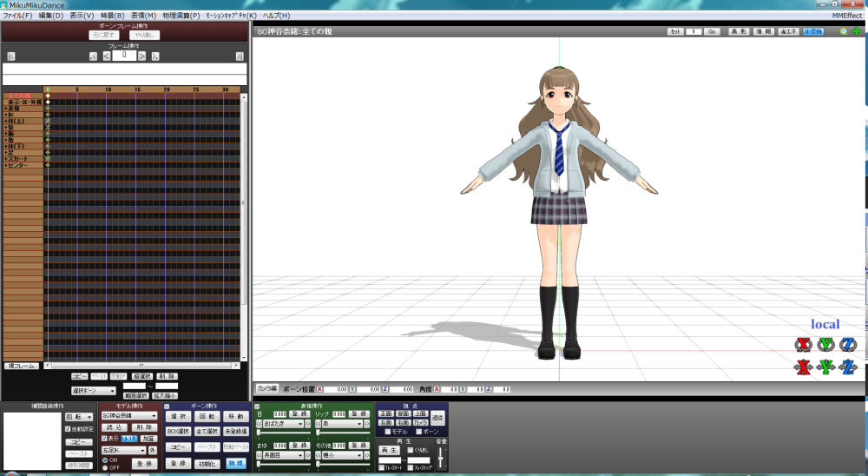Step to the next frame arrow

point(143,56)
